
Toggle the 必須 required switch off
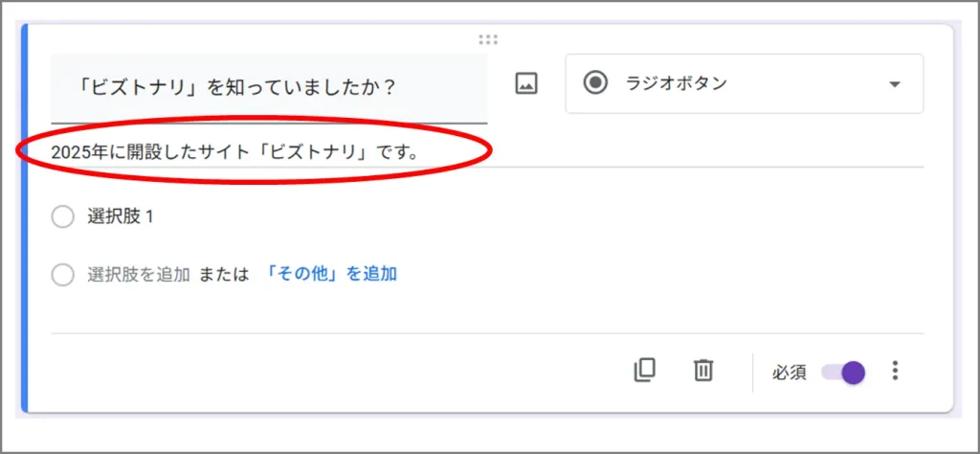(844, 372)
